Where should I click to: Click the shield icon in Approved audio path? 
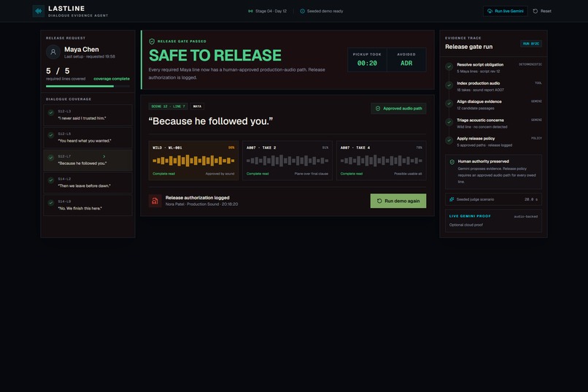(378, 109)
